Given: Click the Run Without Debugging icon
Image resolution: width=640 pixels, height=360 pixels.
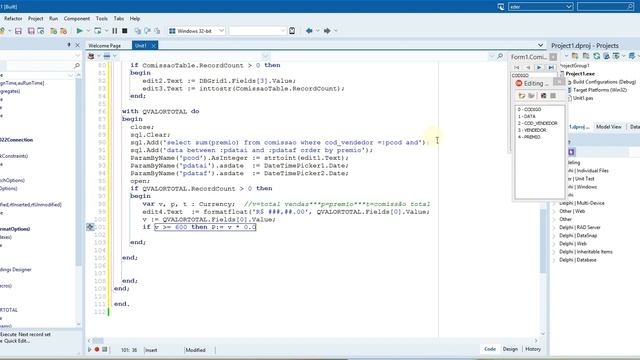Looking at the screenshot, I should point(98,31).
